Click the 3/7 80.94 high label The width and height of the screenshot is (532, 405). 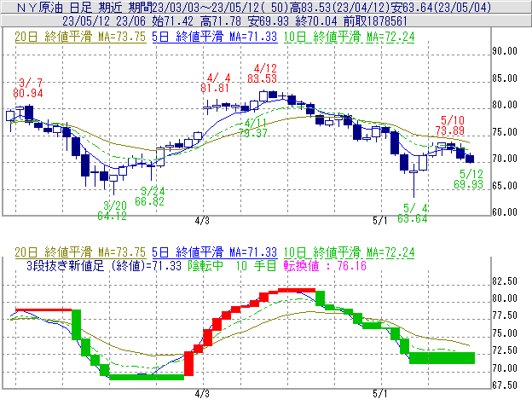28,88
